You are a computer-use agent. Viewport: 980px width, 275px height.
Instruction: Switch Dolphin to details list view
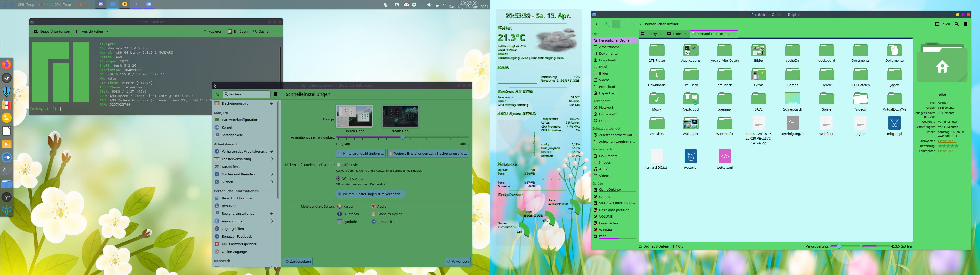(625, 24)
